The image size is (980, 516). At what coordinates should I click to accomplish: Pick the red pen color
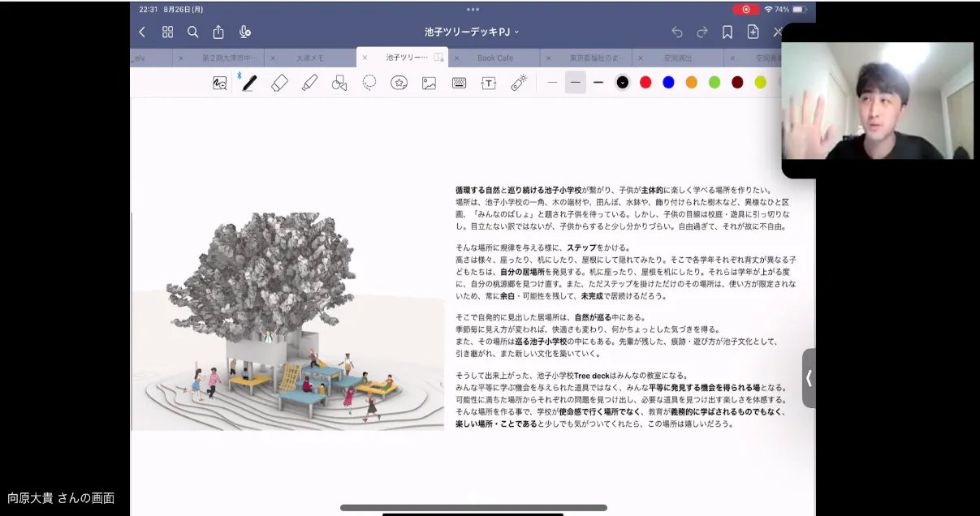(645, 83)
